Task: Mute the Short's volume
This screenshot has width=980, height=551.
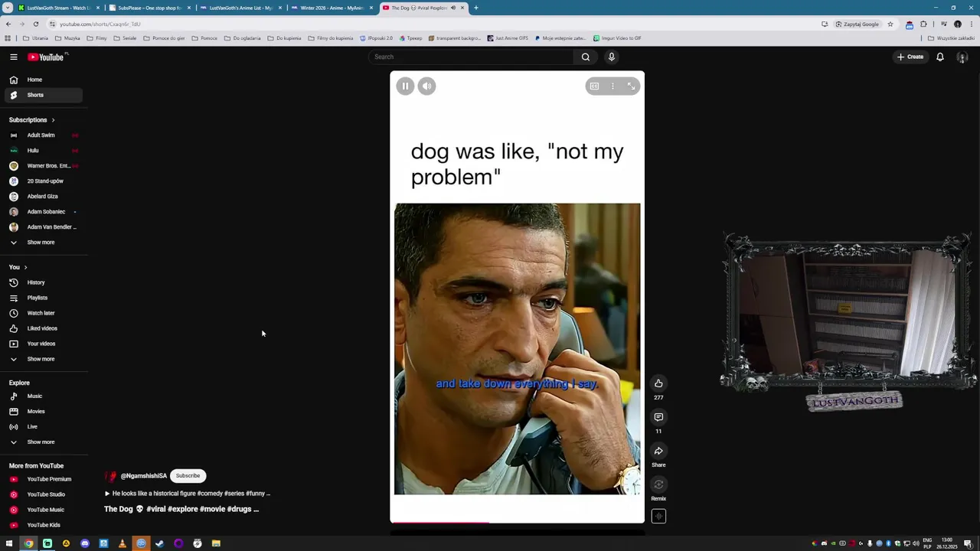Action: tap(427, 86)
